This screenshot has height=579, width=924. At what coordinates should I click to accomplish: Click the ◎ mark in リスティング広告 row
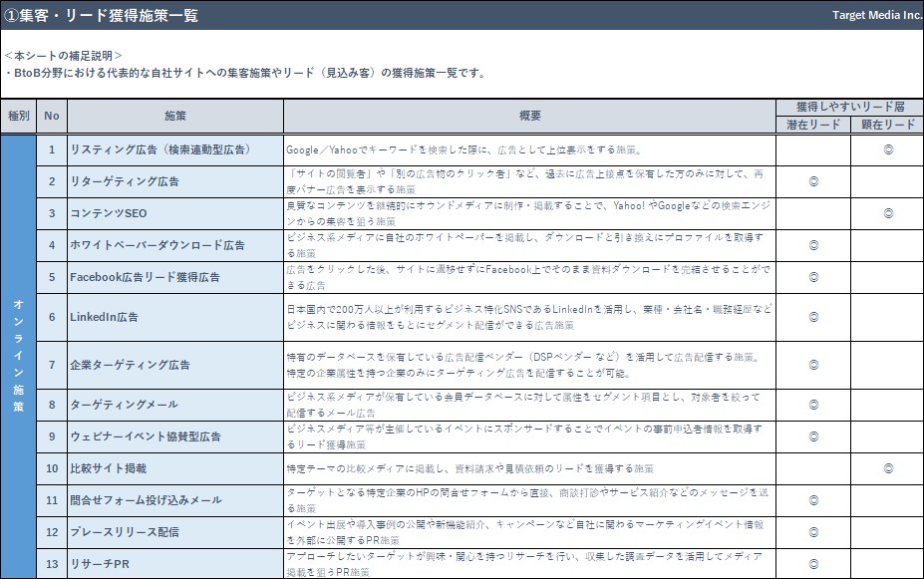[888, 149]
